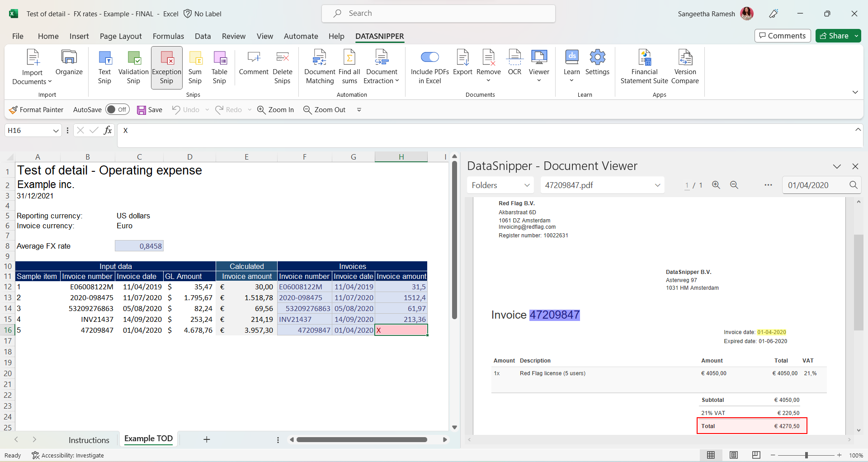868x462 pixels.
Task: Click the Search box in title bar
Action: pos(439,14)
